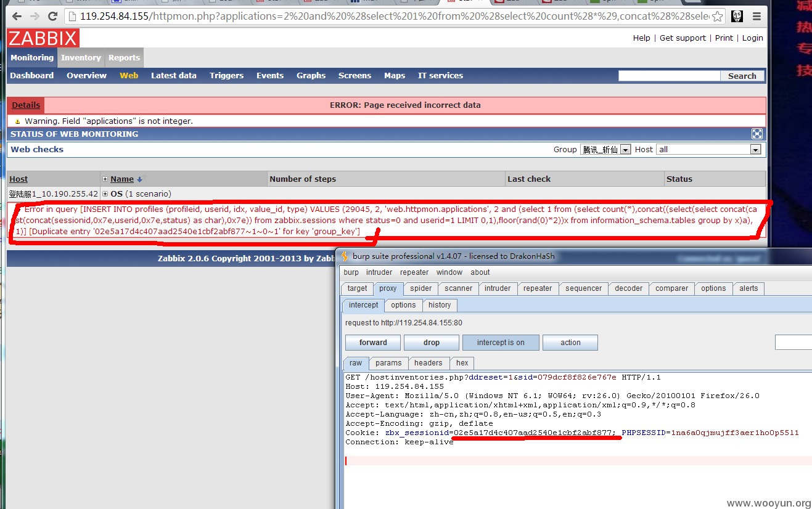Open Maps submenu
This screenshot has height=509, width=812.
click(x=395, y=76)
